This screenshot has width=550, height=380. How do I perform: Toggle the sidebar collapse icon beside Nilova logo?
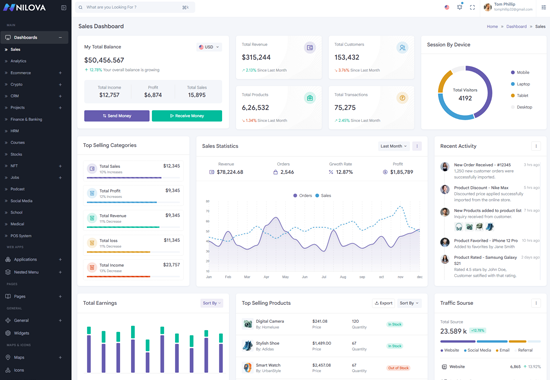pyautogui.click(x=63, y=7)
